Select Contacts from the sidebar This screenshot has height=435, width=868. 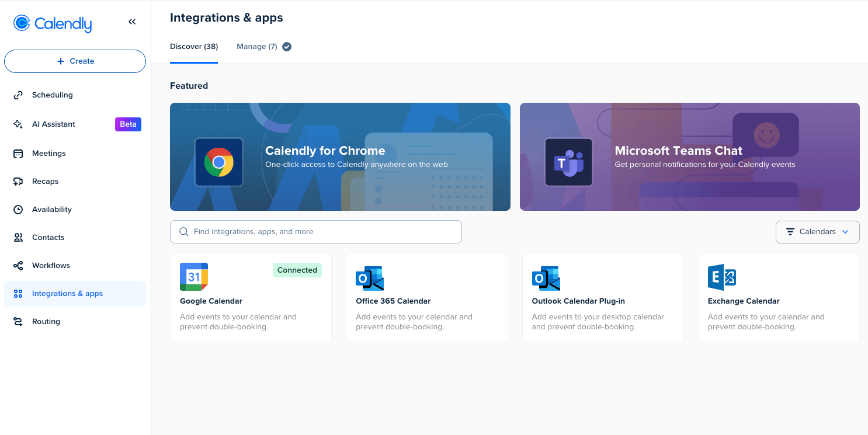pyautogui.click(x=48, y=237)
